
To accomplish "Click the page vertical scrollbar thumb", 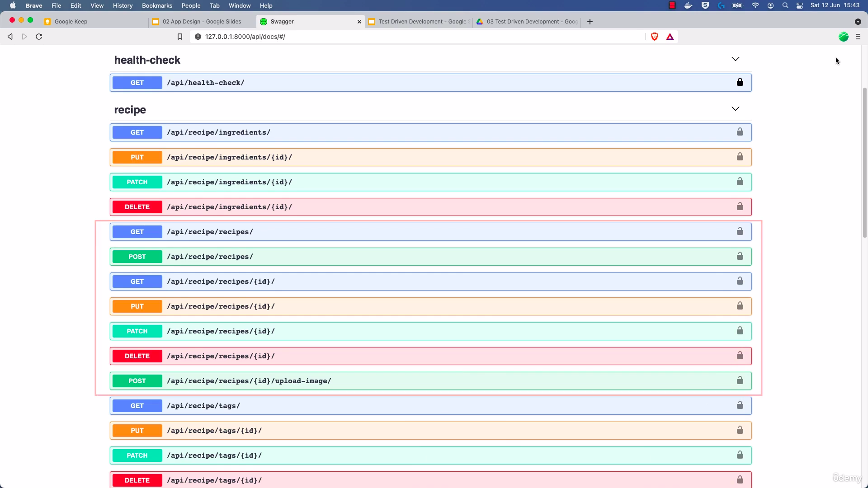I will click(x=864, y=163).
